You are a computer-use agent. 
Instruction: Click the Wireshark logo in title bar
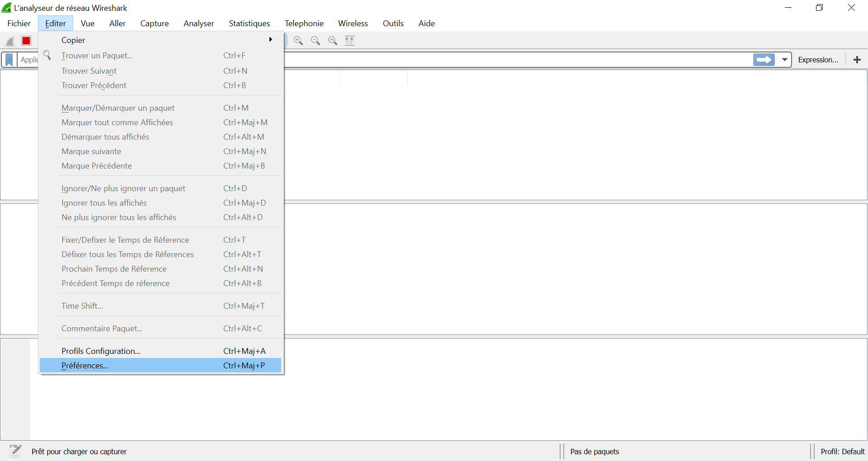click(7, 8)
